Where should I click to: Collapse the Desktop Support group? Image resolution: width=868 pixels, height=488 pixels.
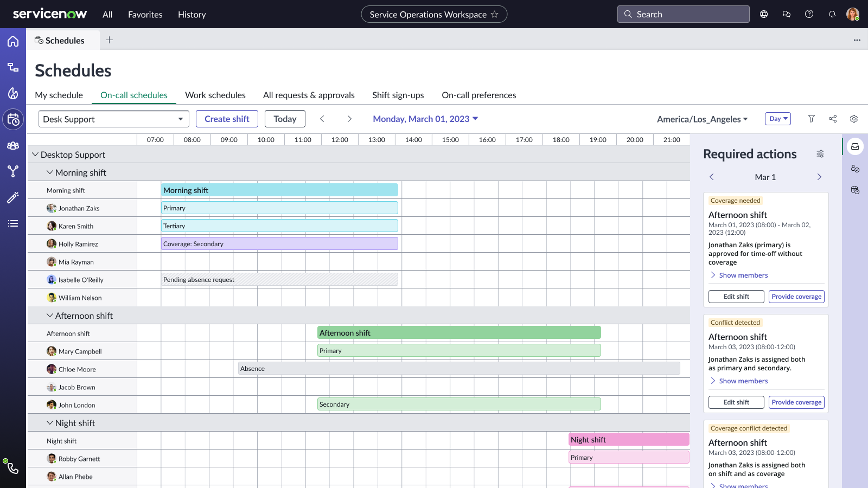35,155
